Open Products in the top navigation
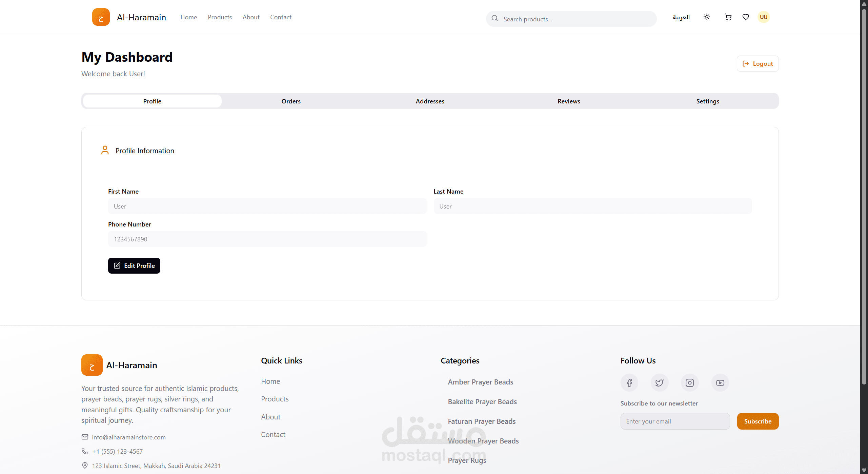Viewport: 868px width, 474px height. (x=220, y=17)
